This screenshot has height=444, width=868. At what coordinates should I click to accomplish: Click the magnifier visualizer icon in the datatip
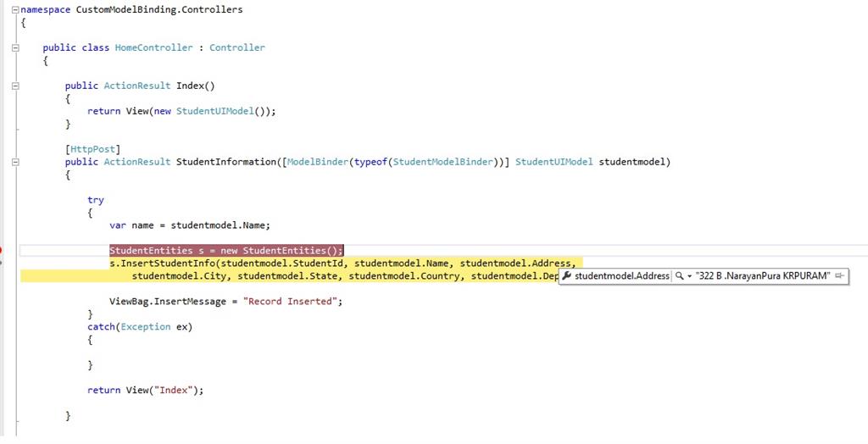click(679, 275)
